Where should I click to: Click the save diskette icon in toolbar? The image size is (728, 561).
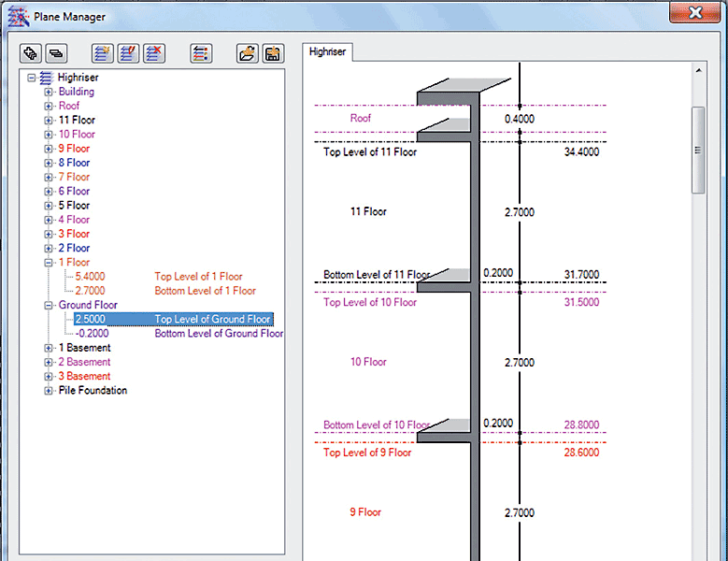(273, 53)
